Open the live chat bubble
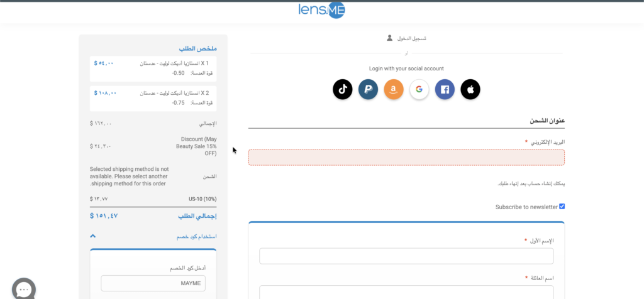This screenshot has height=299, width=644. tap(24, 289)
